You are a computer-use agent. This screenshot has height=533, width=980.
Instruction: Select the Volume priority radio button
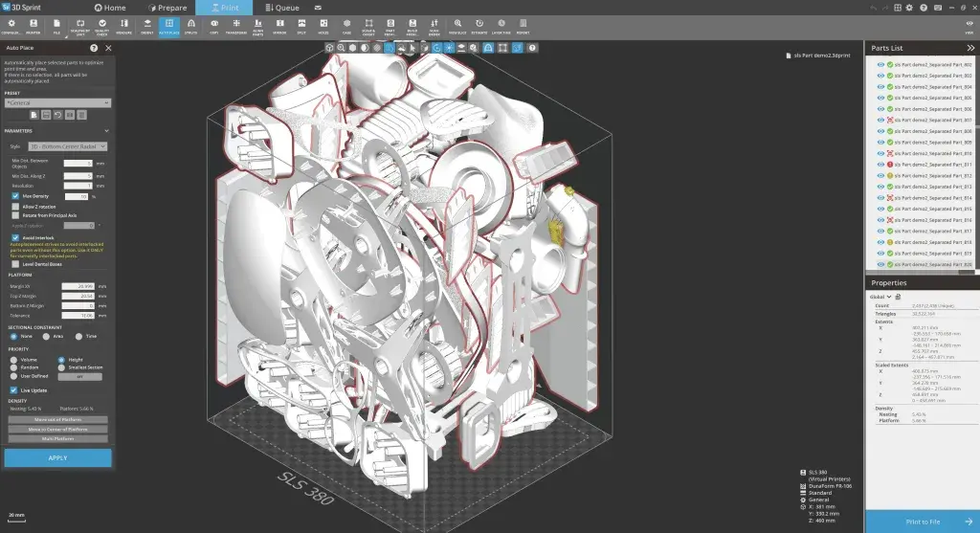coord(13,360)
